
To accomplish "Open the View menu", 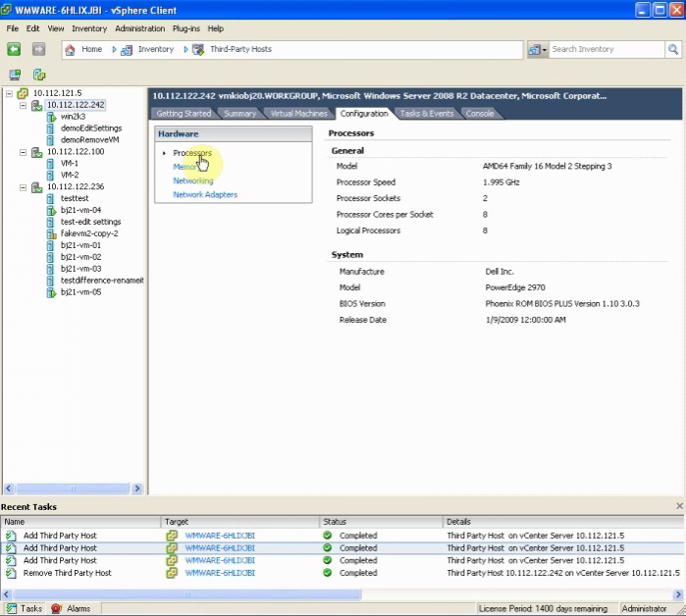I will tap(56, 28).
